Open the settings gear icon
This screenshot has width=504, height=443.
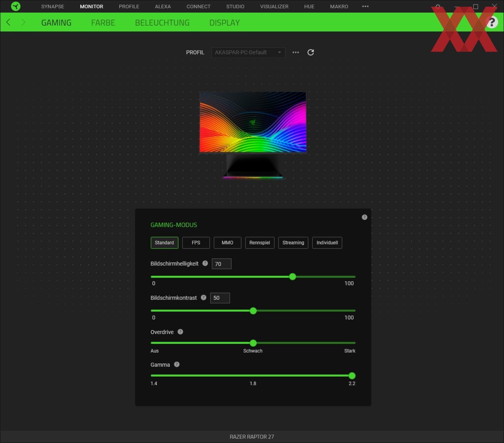(x=438, y=6)
